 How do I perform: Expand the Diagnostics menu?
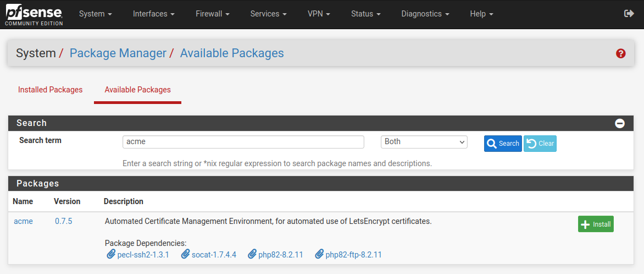[425, 14]
